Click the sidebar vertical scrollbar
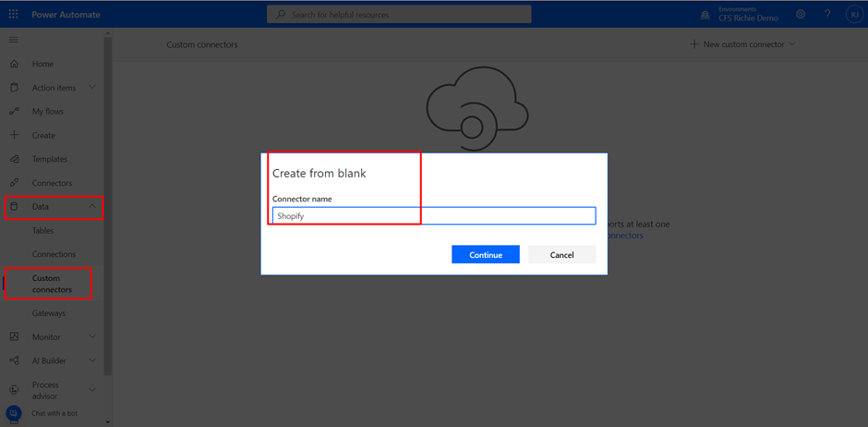This screenshot has width=868, height=427. tap(108, 205)
